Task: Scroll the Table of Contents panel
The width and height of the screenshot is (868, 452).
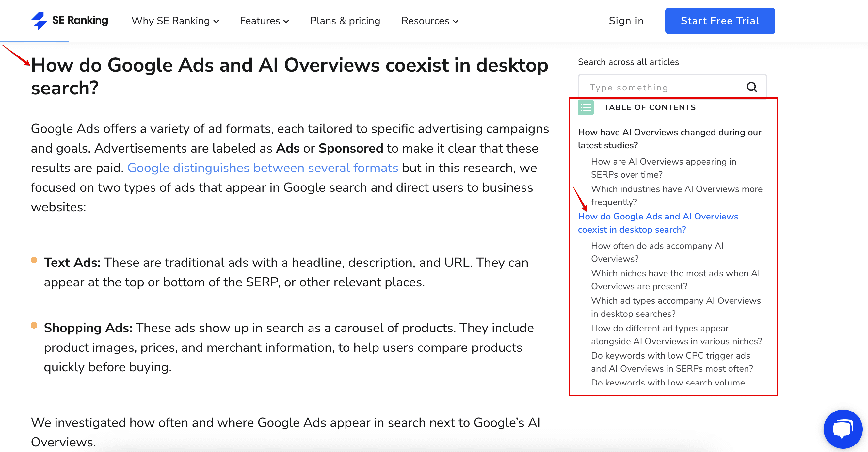Action: (x=675, y=258)
